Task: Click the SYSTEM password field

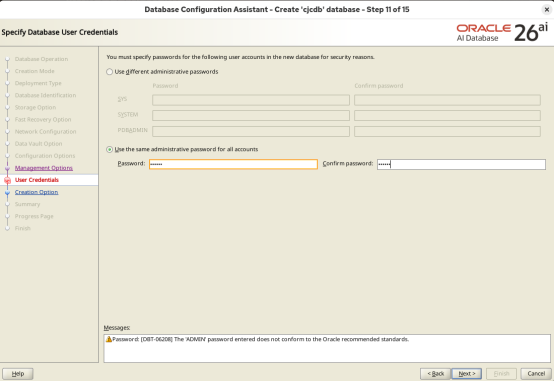Action: coord(251,116)
